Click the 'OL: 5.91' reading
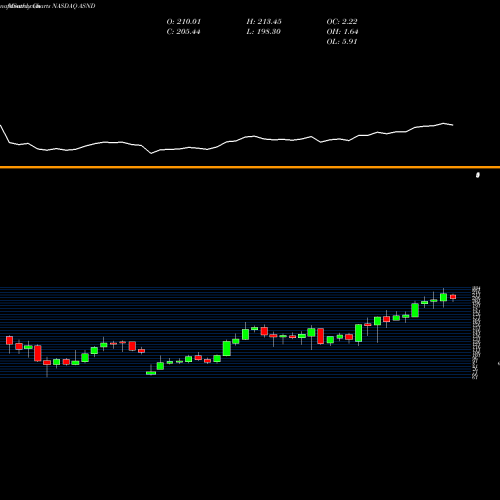Viewport: 500px width, 500px height. coord(342,42)
